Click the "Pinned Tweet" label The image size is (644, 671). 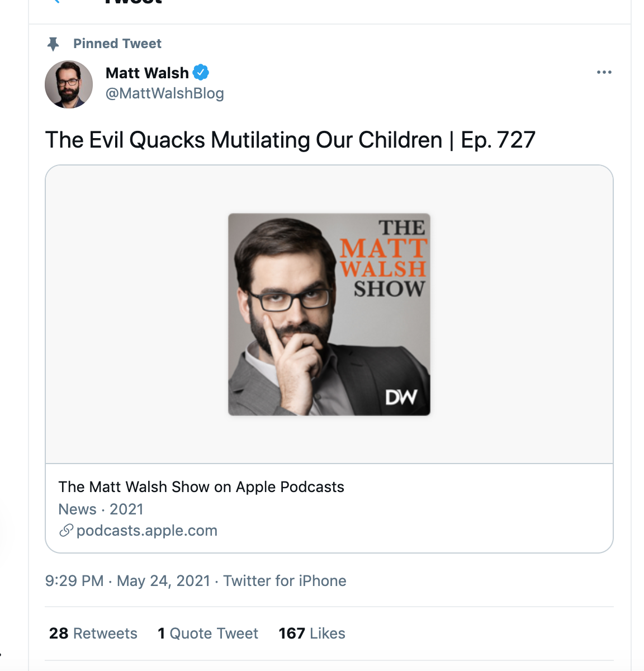point(117,44)
